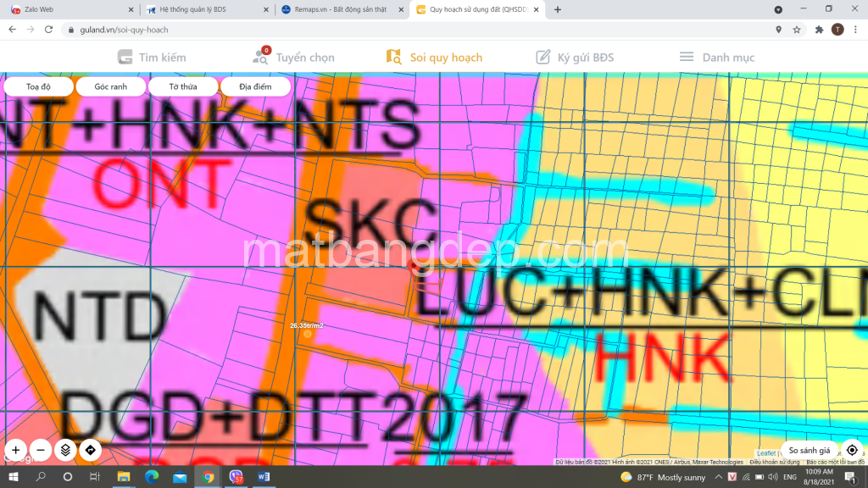This screenshot has height=488, width=868.
Task: Open the Danh mục hamburger menu
Action: [x=717, y=57]
